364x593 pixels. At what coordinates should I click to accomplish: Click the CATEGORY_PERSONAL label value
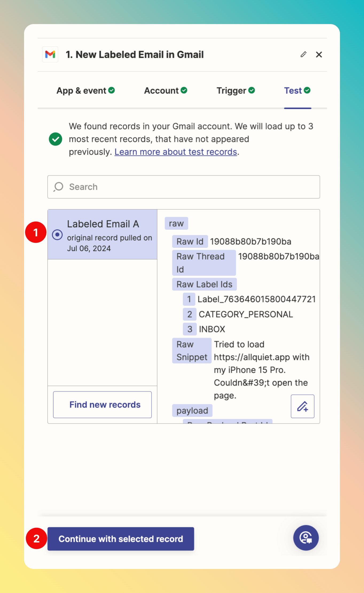click(x=246, y=314)
